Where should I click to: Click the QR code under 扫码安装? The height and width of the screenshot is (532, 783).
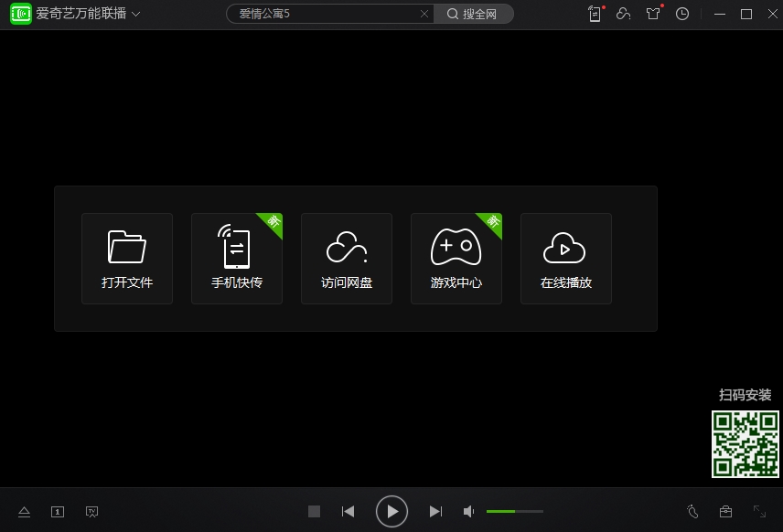745,444
